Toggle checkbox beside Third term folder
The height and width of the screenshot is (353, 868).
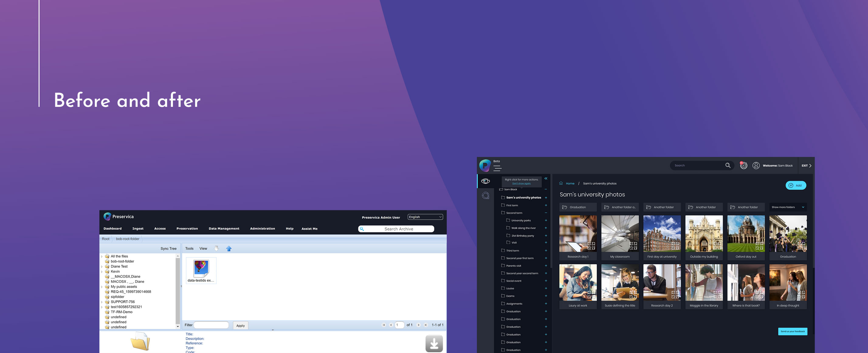[503, 250]
